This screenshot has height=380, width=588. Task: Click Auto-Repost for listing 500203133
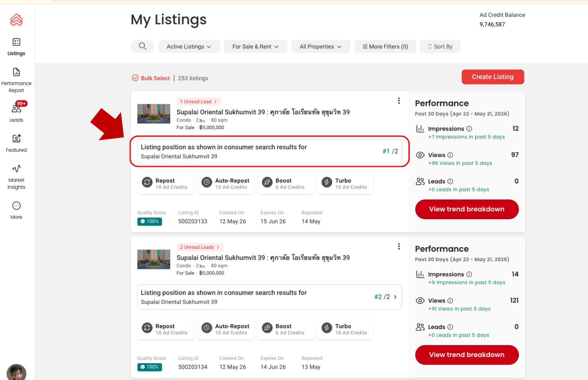coord(225,184)
